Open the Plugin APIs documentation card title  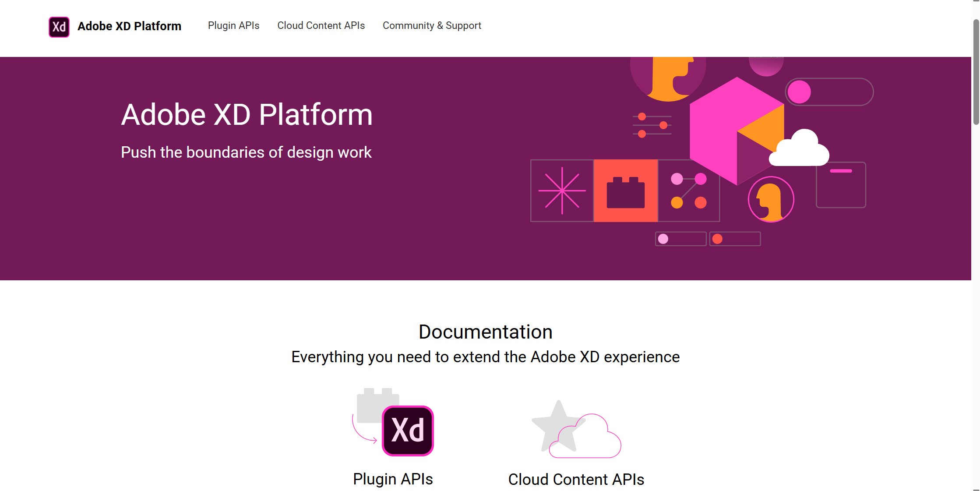click(x=393, y=479)
